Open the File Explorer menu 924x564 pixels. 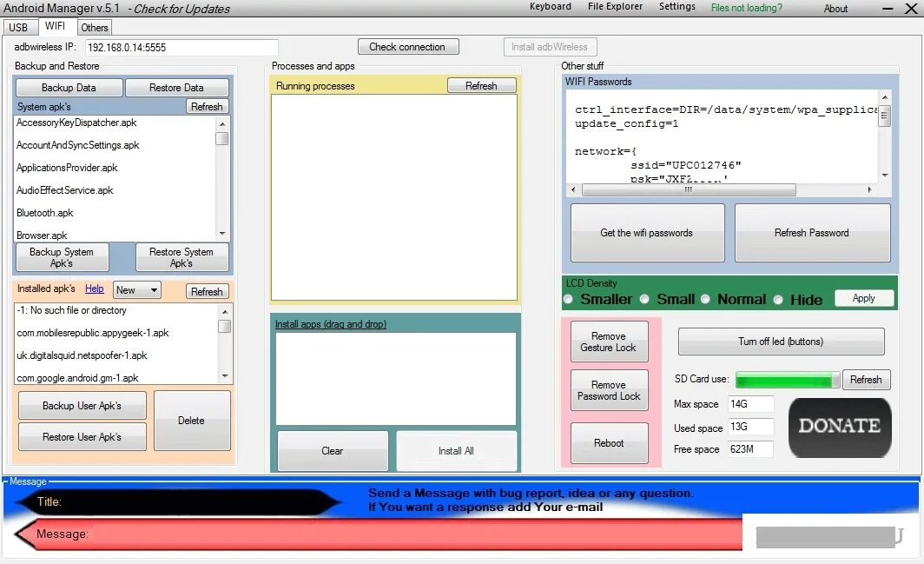[x=615, y=6]
